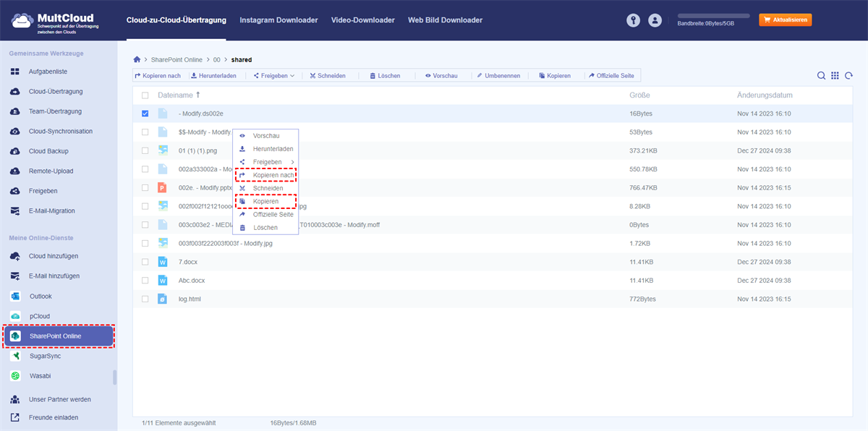Select SharePoint Online in the sidebar
Screen dimensions: 868x431
(59, 336)
